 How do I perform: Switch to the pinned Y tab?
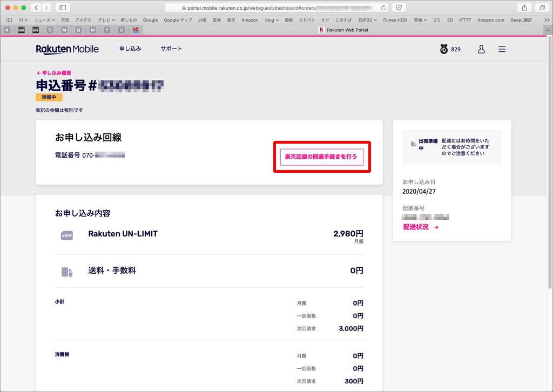pyautogui.click(x=107, y=30)
